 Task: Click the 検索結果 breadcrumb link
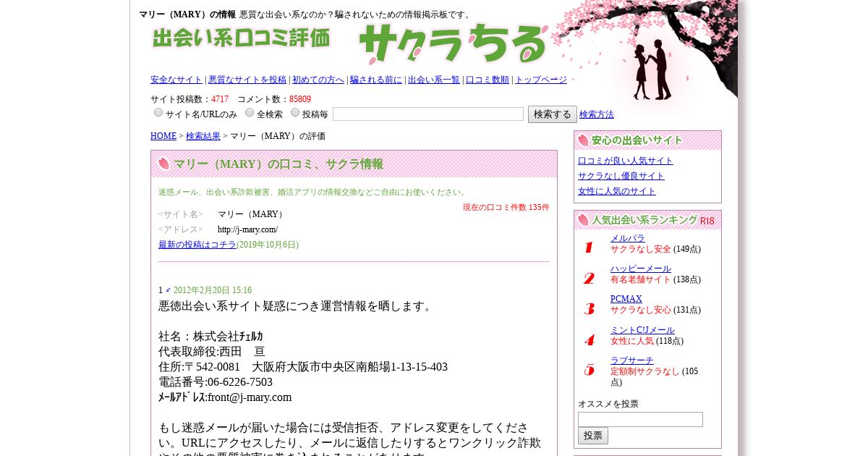pos(203,136)
